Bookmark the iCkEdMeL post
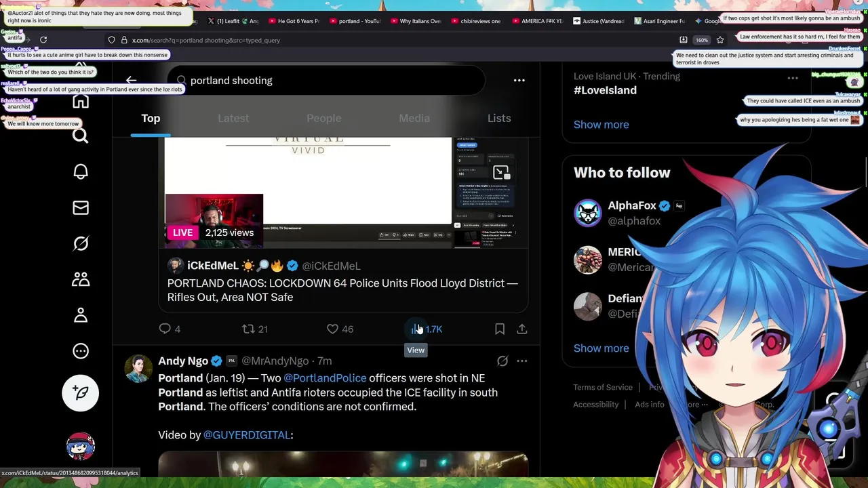Viewport: 868px width, 488px height. [500, 329]
